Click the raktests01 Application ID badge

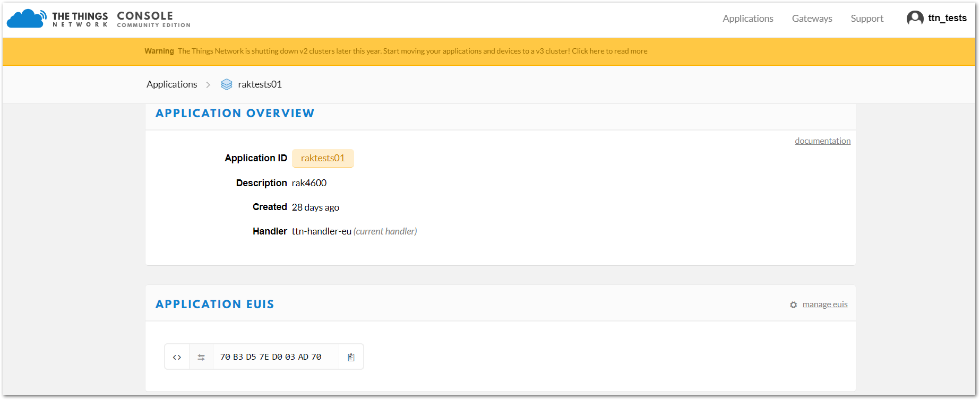click(x=323, y=158)
